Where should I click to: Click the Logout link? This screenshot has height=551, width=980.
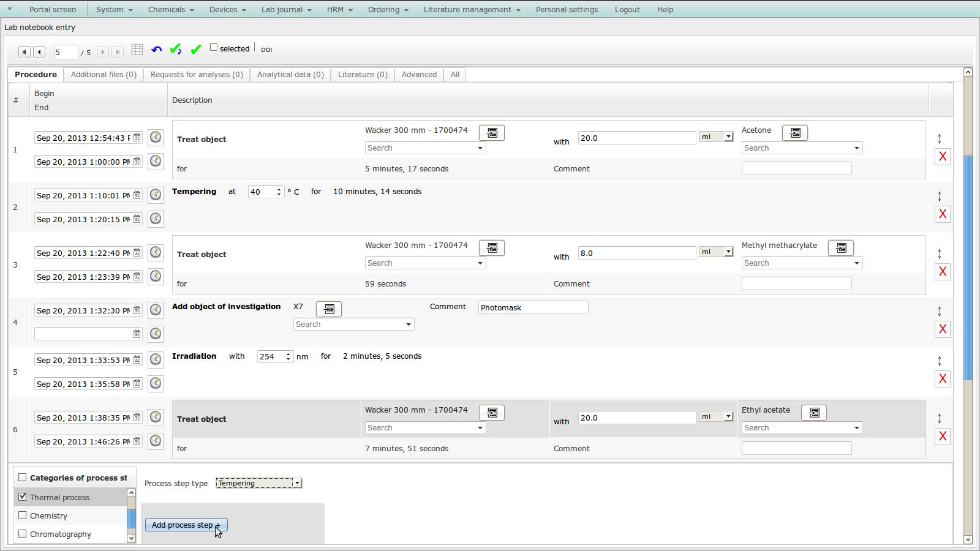pyautogui.click(x=627, y=10)
